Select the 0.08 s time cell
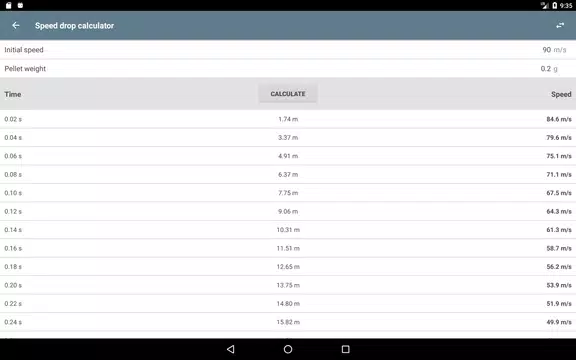The image size is (576, 360). click(13, 174)
